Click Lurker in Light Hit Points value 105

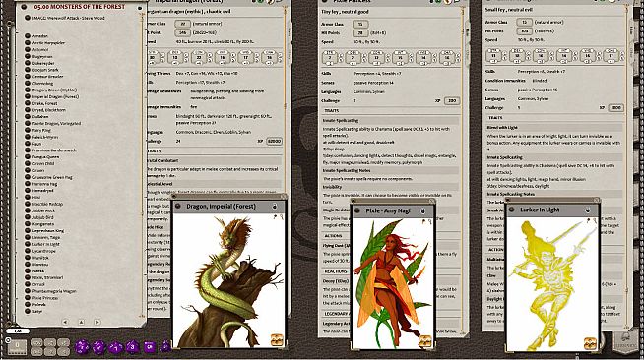tap(524, 31)
